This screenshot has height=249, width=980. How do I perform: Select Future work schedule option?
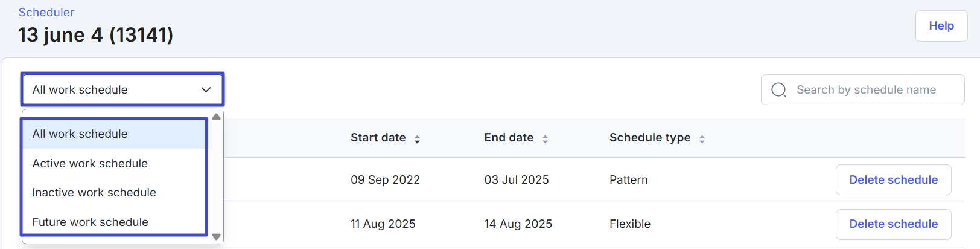(90, 222)
